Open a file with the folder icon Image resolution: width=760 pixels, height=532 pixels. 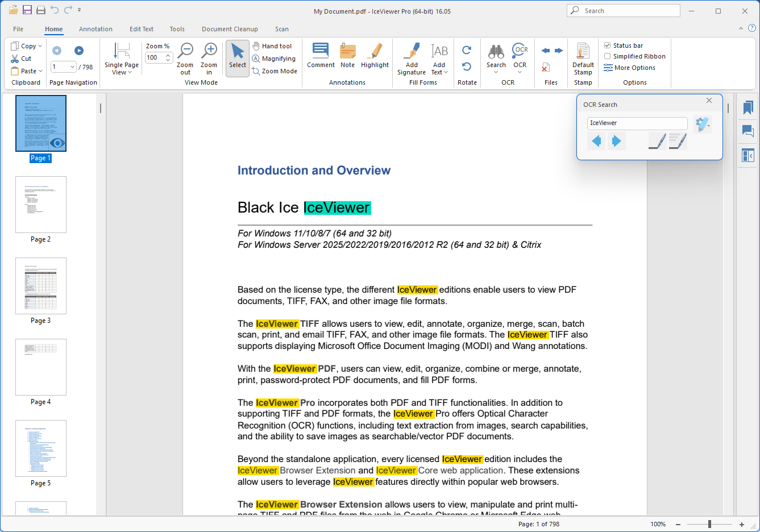pyautogui.click(x=13, y=10)
